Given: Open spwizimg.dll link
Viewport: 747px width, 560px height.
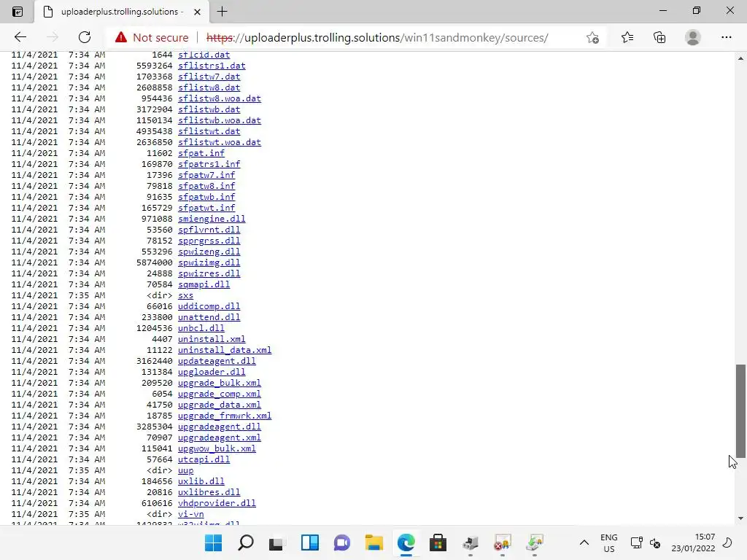Looking at the screenshot, I should click(209, 262).
